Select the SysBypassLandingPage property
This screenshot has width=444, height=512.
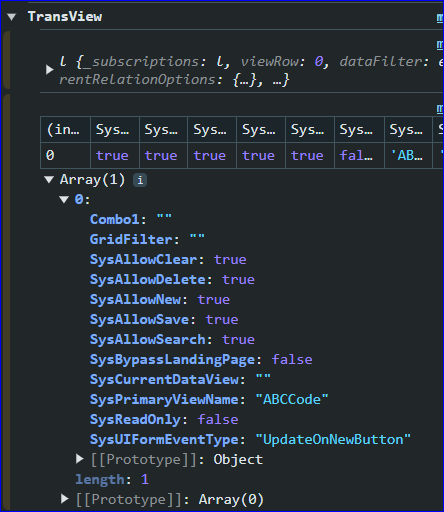[201, 359]
